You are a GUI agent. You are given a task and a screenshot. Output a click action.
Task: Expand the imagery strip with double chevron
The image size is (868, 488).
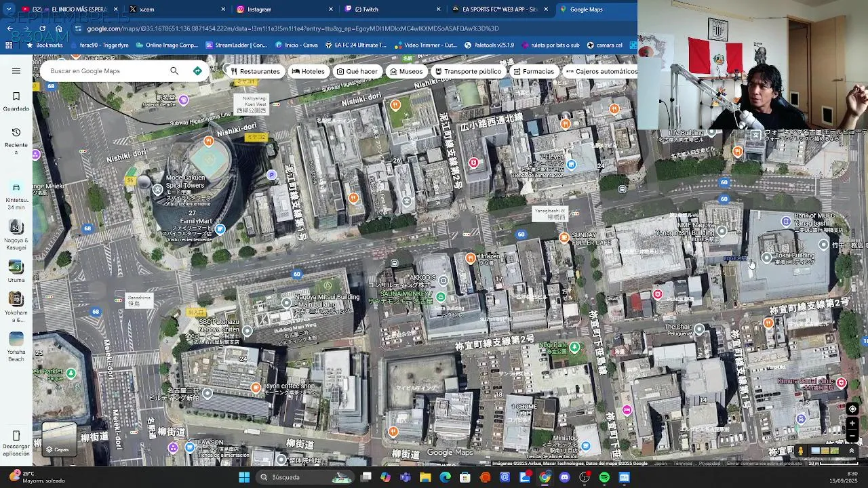(x=852, y=451)
